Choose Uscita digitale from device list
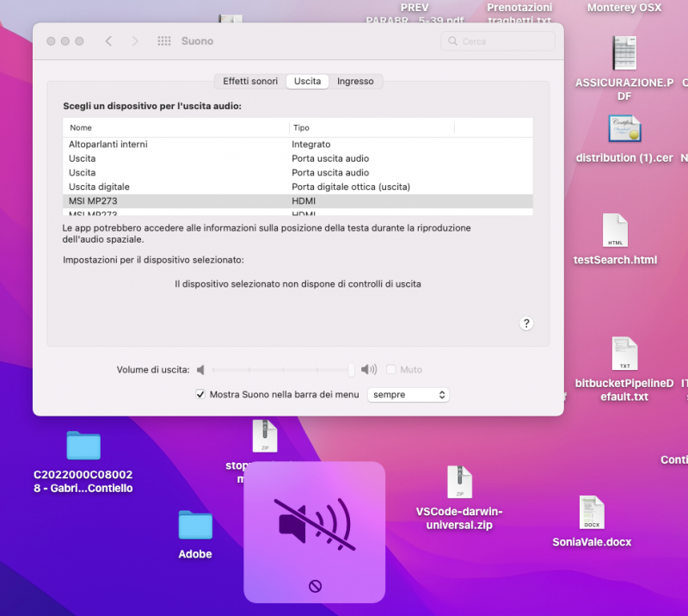 click(x=100, y=187)
